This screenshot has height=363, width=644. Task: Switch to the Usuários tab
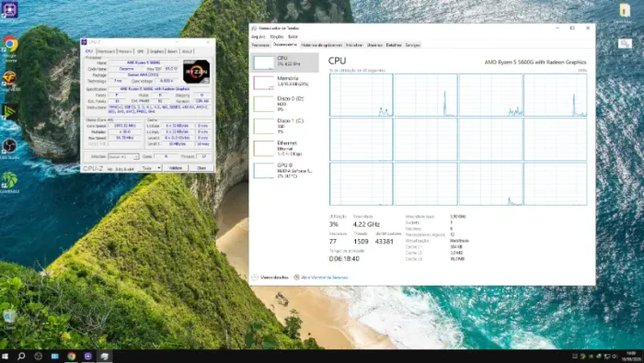pyautogui.click(x=374, y=45)
